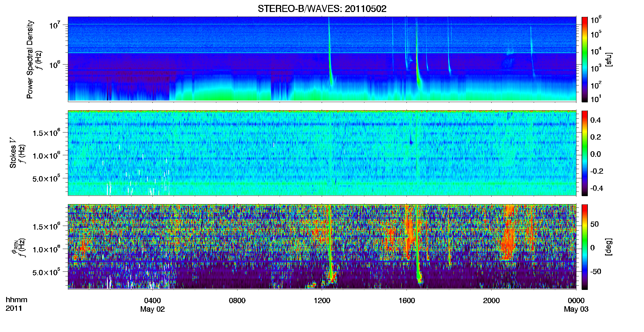The image size is (644, 332).
Task: Click the 10^7 tick on top panel
Action: (x=55, y=25)
